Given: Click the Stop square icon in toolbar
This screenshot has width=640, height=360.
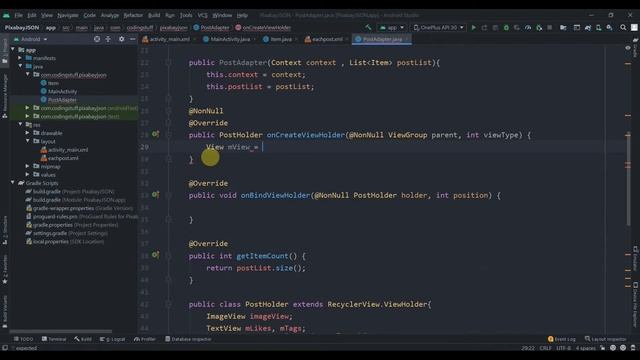Looking at the screenshot, I should pos(550,27).
